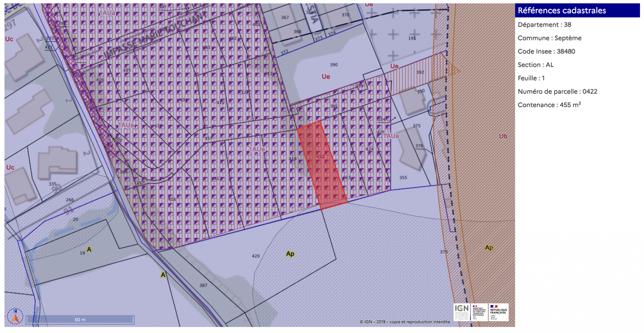Click the parcel 355 label
Image resolution: width=644 pixels, height=333 pixels.
point(403,177)
